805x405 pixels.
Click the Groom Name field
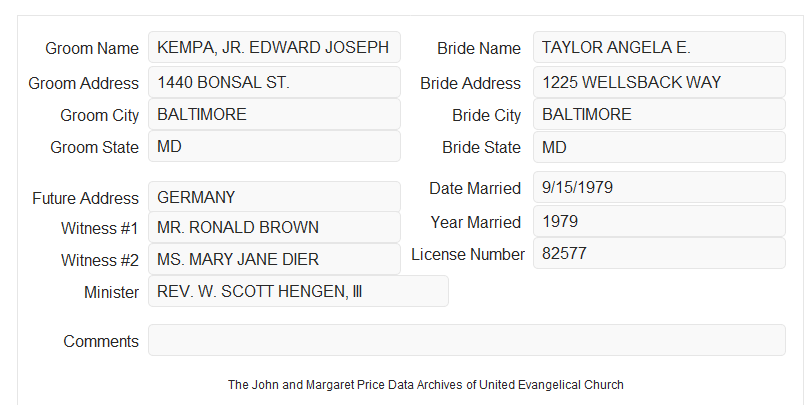(x=274, y=47)
